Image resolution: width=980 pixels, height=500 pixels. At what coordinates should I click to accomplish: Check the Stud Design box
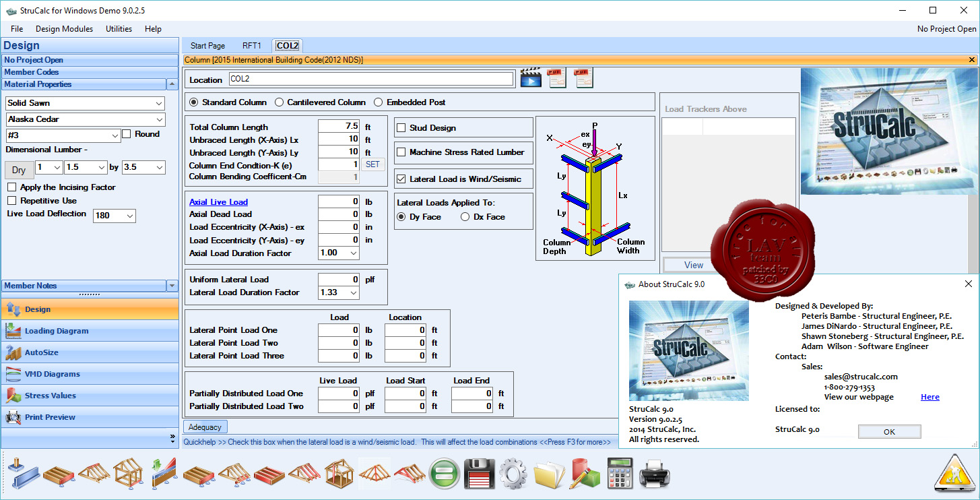click(401, 128)
